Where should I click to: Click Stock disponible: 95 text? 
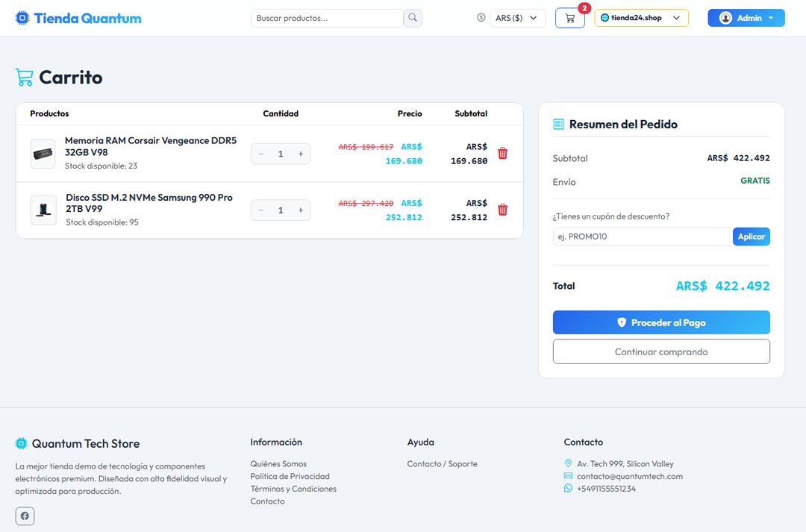pyautogui.click(x=101, y=222)
